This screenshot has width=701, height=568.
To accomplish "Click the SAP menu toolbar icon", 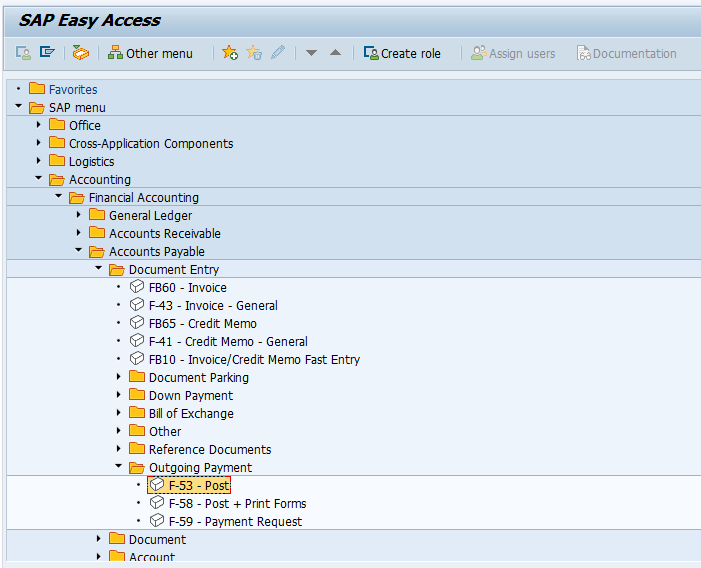I will click(47, 52).
